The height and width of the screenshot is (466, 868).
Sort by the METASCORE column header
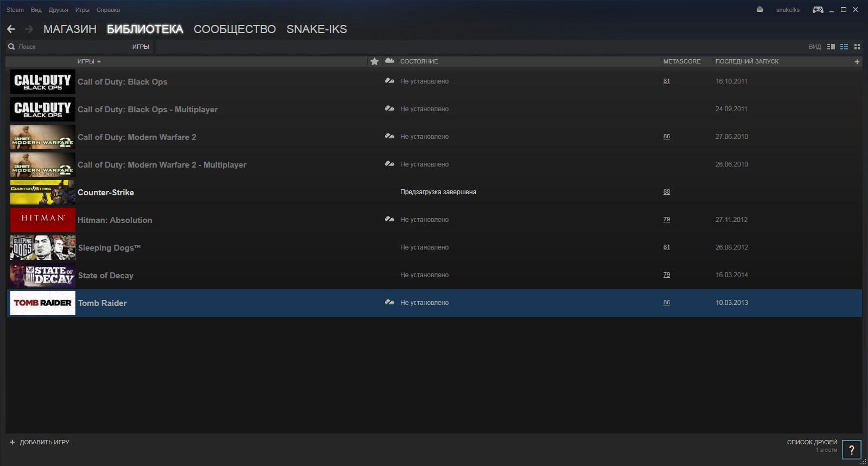[x=682, y=61]
